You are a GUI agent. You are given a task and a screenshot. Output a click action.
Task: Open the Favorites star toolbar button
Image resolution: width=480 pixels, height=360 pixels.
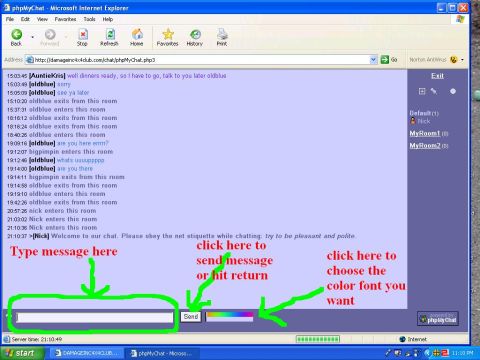pos(168,37)
